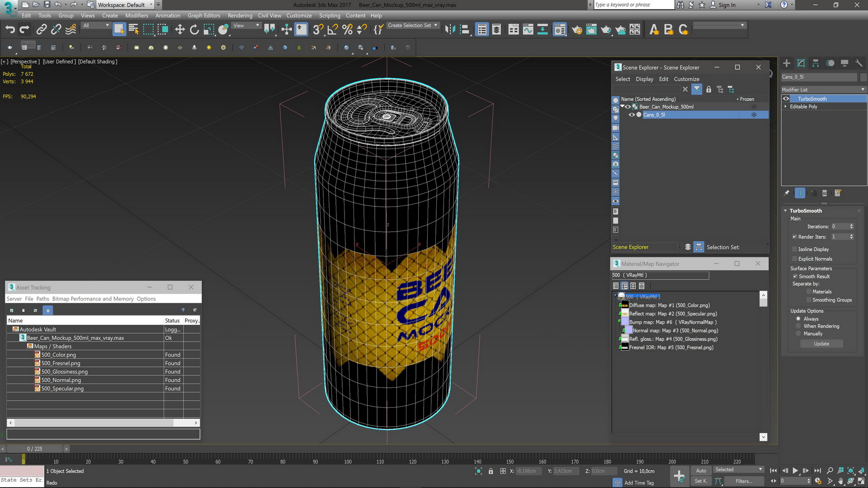Open Select by Name list icon

point(134,30)
